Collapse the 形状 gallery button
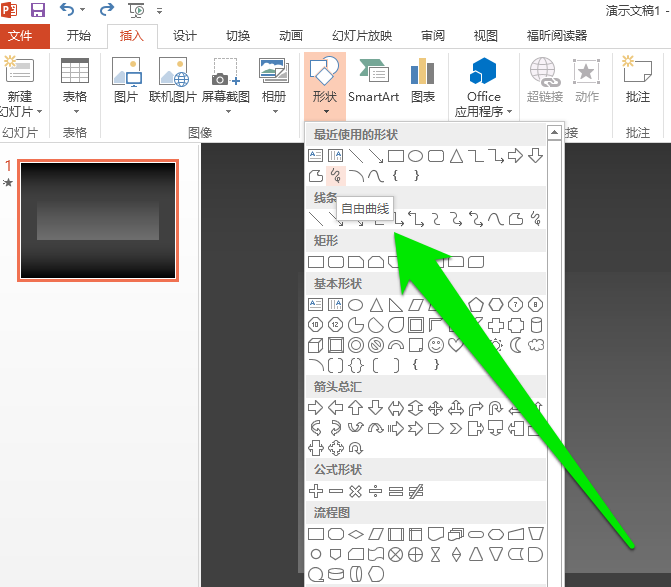 (325, 86)
